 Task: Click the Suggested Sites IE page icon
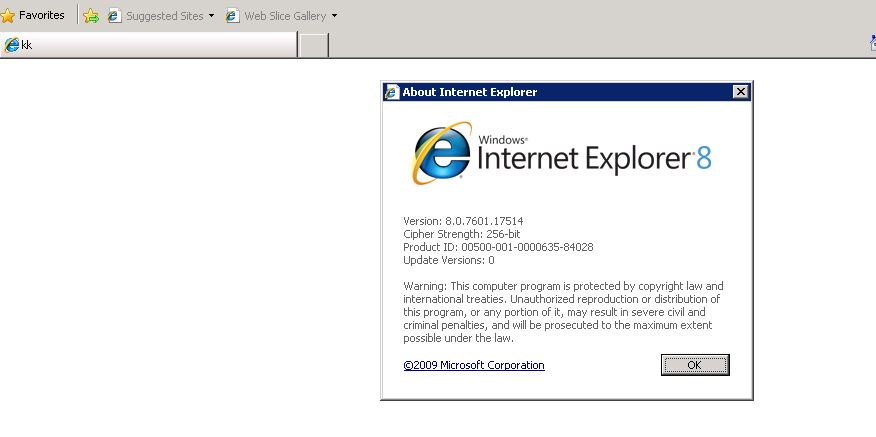tap(115, 16)
